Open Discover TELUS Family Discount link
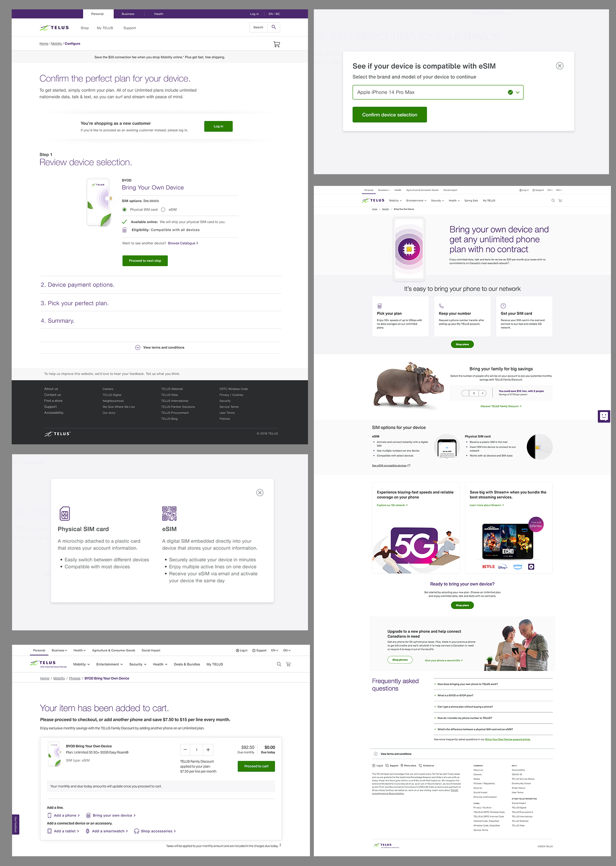 pyautogui.click(x=501, y=406)
